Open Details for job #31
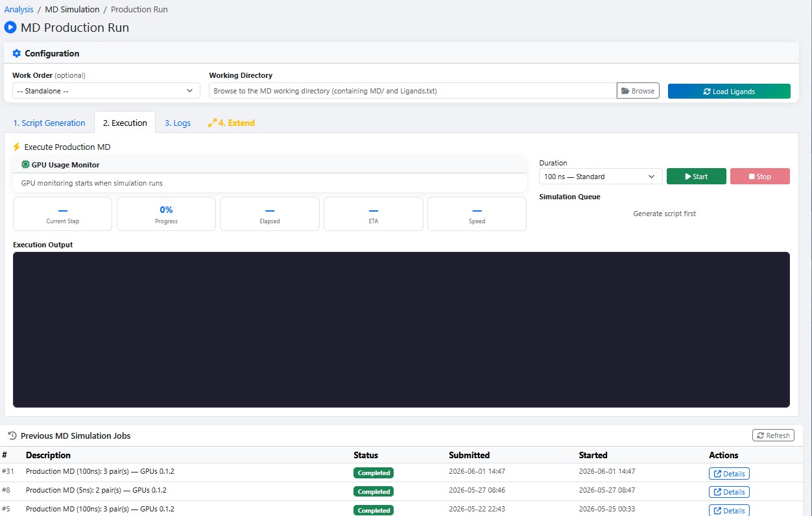Screen dimensions: 812x516 coord(729,474)
